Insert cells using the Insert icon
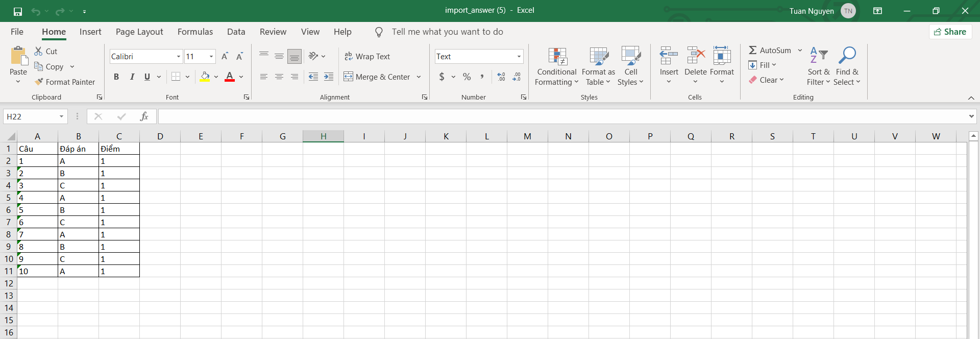The height and width of the screenshot is (339, 980). 669,56
